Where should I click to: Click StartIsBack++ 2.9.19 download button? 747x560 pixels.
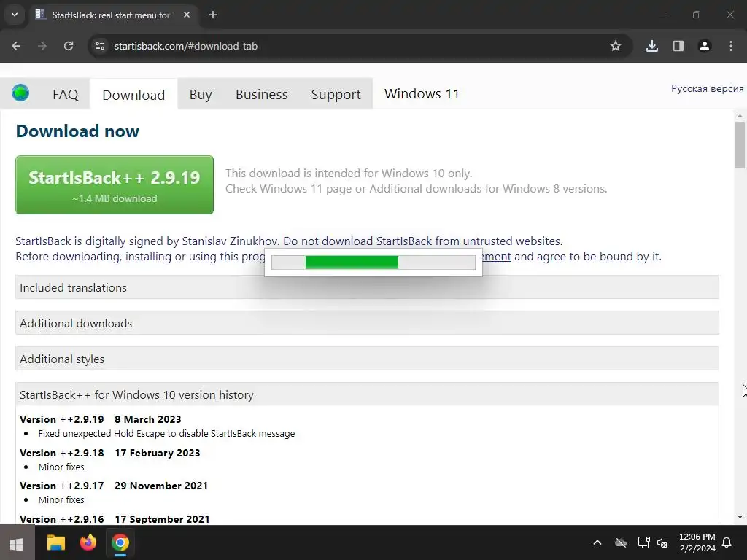[x=115, y=184]
